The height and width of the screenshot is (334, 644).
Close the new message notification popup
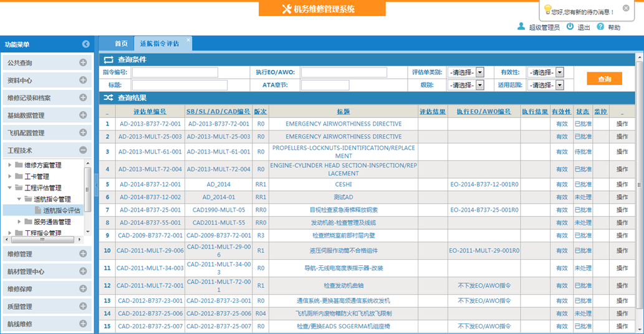[625, 8]
